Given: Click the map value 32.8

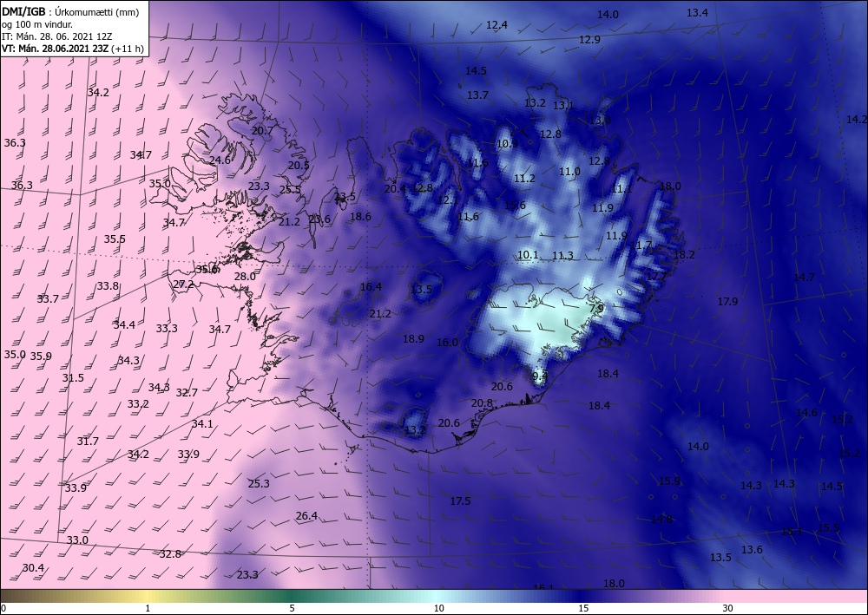Looking at the screenshot, I should point(170,554).
